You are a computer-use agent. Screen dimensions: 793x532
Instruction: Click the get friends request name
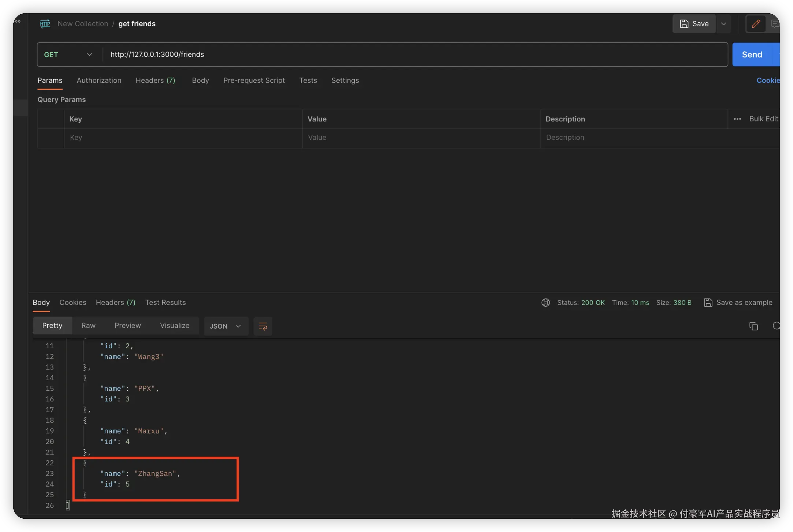[137, 24]
